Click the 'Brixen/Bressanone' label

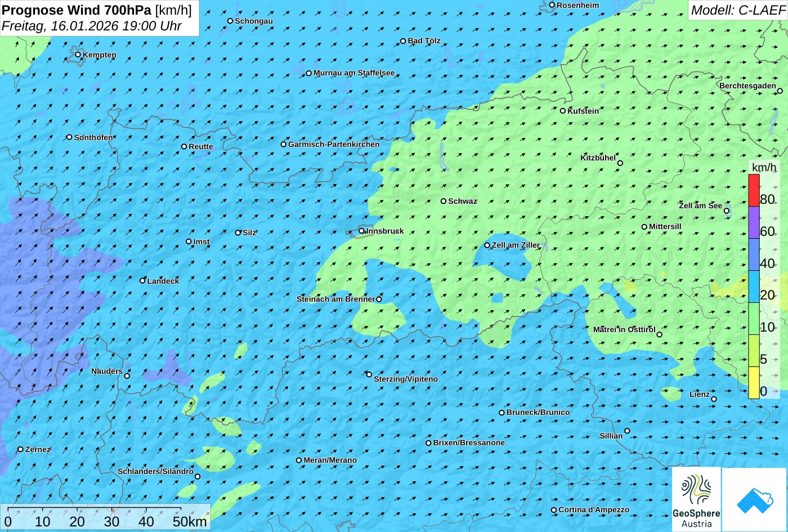coord(469,442)
